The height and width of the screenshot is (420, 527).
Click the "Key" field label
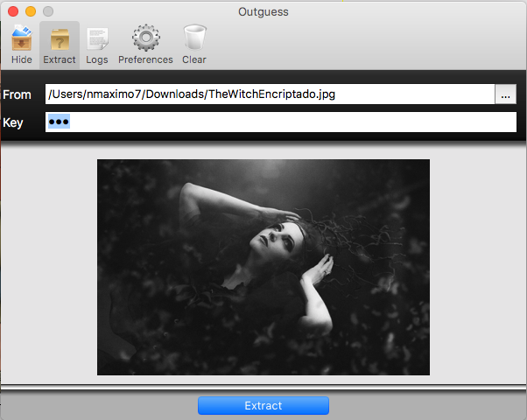coord(13,122)
